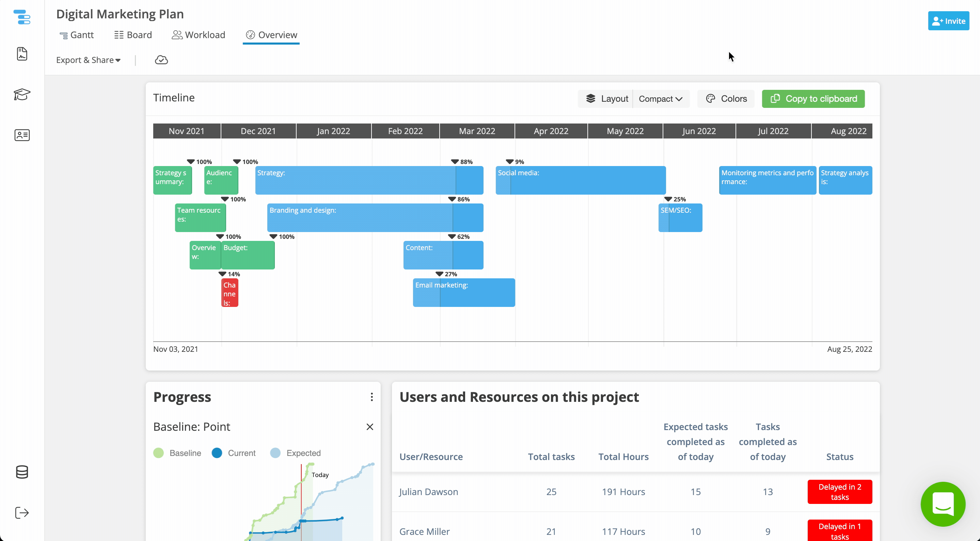The image size is (980, 541).
Task: Click the logout arrow icon
Action: (x=22, y=512)
